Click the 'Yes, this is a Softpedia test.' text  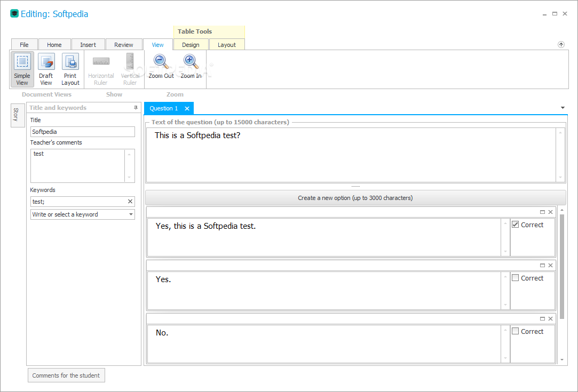click(205, 226)
